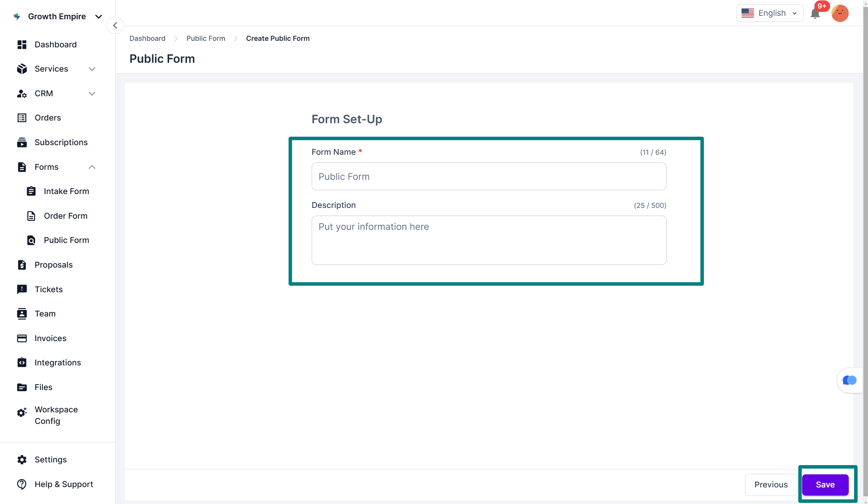This screenshot has width=868, height=504.
Task: Open the English language dropdown
Action: point(769,13)
